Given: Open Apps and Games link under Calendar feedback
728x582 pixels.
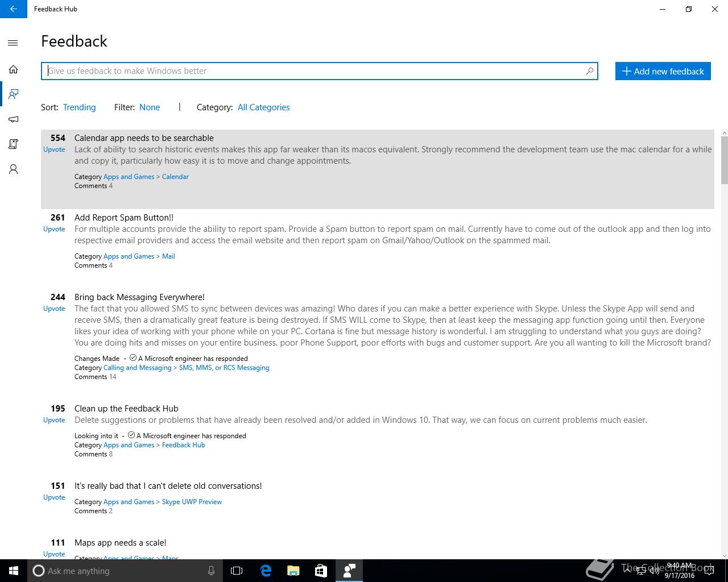Looking at the screenshot, I should tap(129, 177).
